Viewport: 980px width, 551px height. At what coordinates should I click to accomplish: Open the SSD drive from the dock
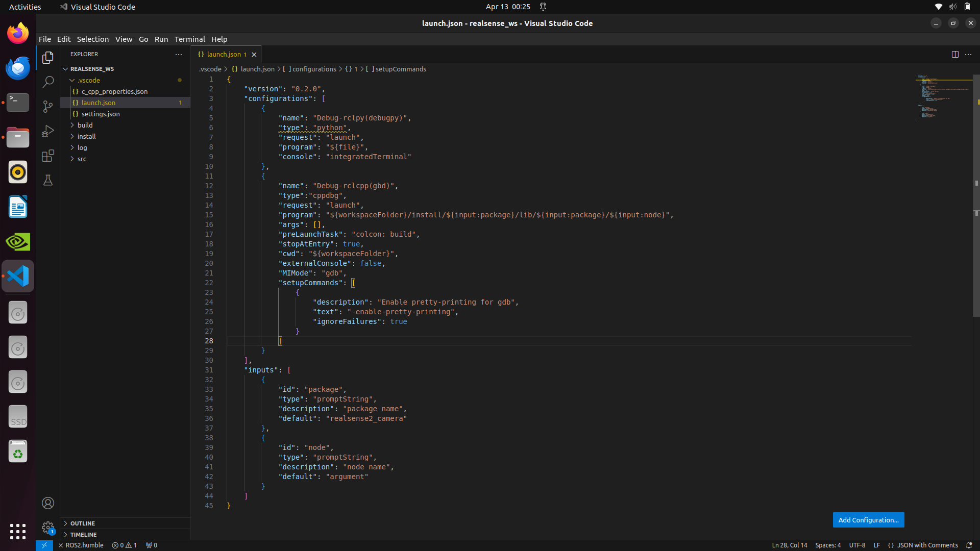click(18, 417)
